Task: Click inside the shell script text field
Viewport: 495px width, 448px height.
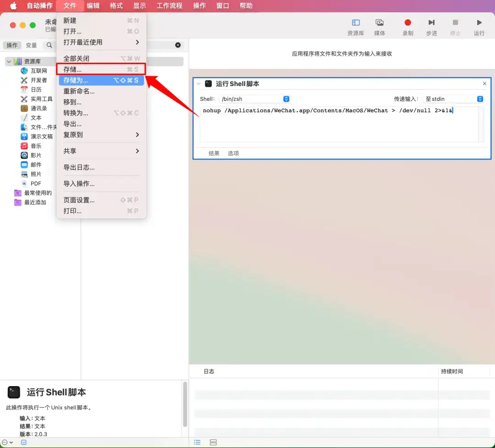Action: [339, 126]
